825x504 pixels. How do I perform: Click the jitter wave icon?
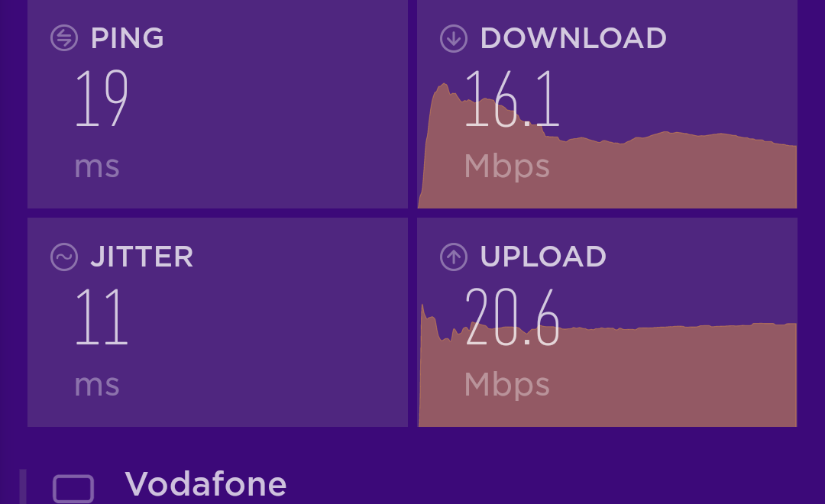[x=64, y=257]
